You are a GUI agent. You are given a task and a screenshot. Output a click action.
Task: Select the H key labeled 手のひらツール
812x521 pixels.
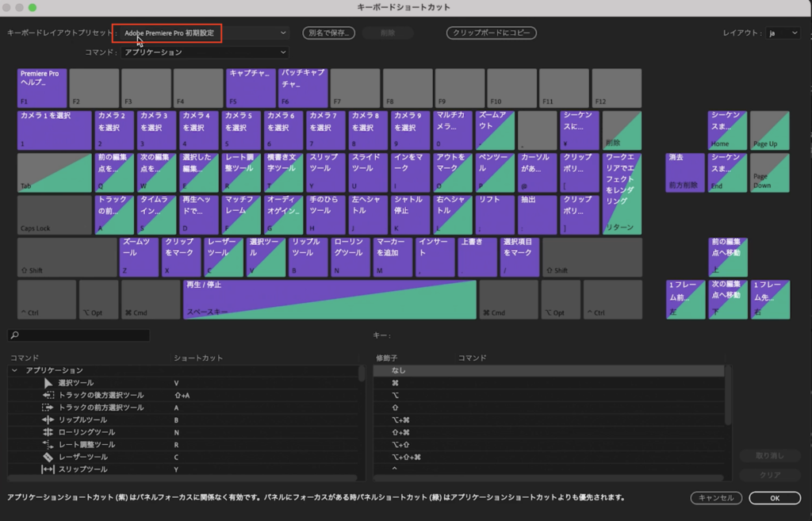(x=326, y=214)
